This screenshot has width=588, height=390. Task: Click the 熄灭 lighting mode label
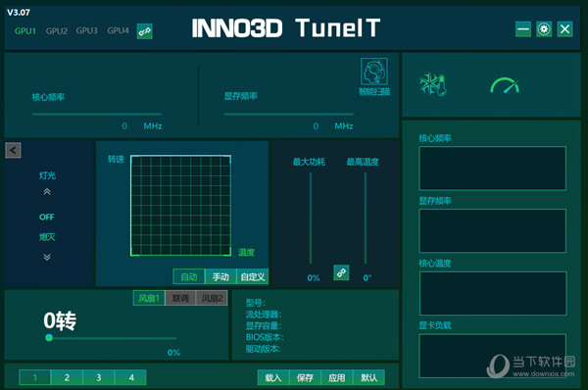click(47, 237)
